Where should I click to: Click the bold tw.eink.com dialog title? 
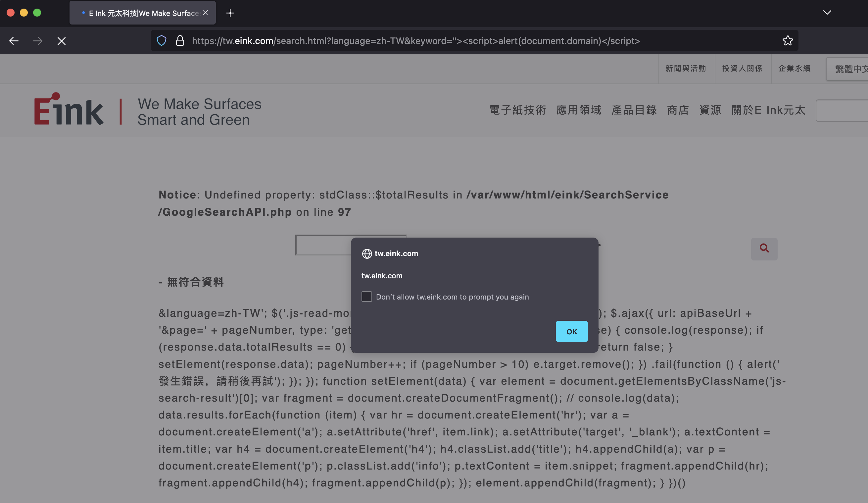click(x=396, y=253)
